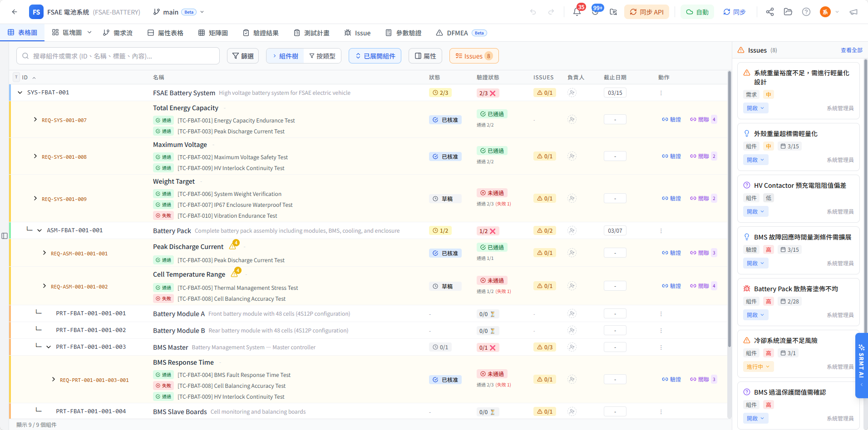Expand requirement REQ-SYS-001-007
The height and width of the screenshot is (430, 868).
(x=35, y=120)
